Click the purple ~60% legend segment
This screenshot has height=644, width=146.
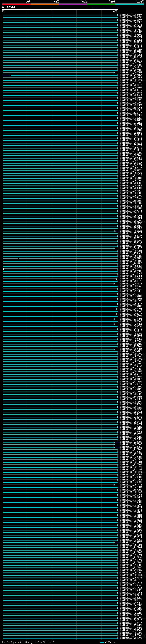(x=73, y=4)
